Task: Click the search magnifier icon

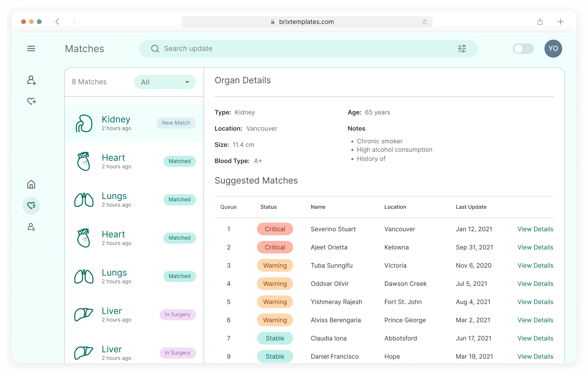Action: tap(155, 49)
